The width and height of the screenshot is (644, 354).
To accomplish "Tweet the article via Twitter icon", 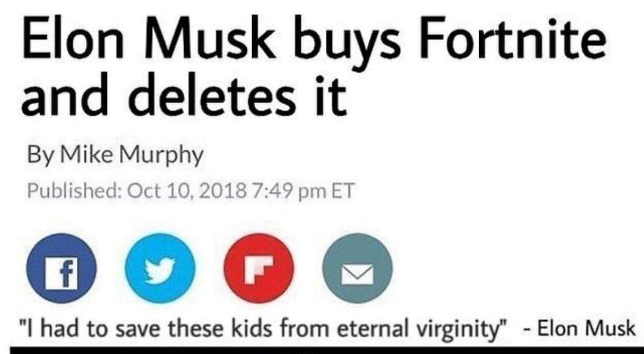I will [160, 269].
